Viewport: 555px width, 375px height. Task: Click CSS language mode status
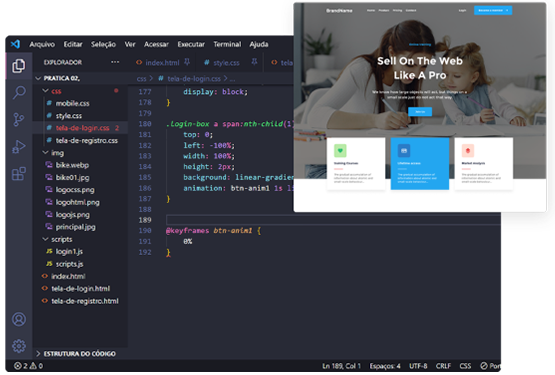pos(465,366)
